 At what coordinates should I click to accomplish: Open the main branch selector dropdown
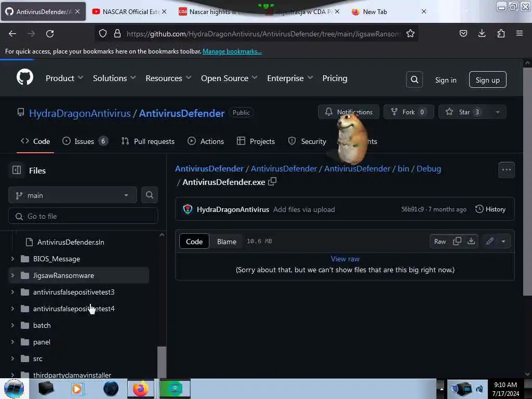click(x=73, y=195)
